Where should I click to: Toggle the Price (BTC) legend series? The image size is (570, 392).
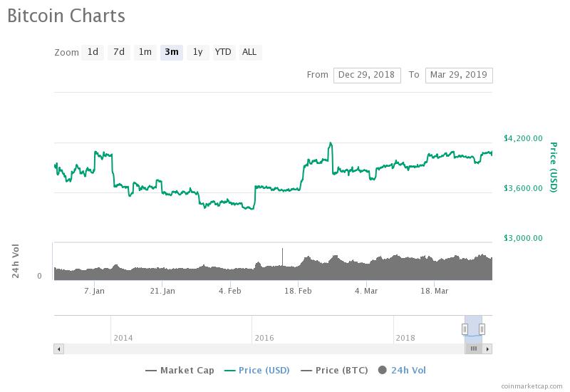click(336, 370)
